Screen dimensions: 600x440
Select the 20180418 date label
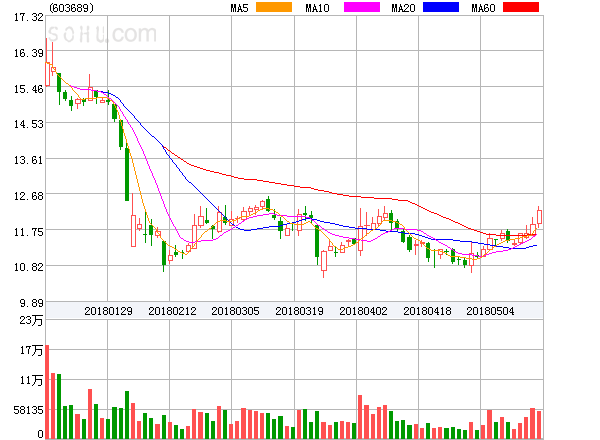pos(427,311)
